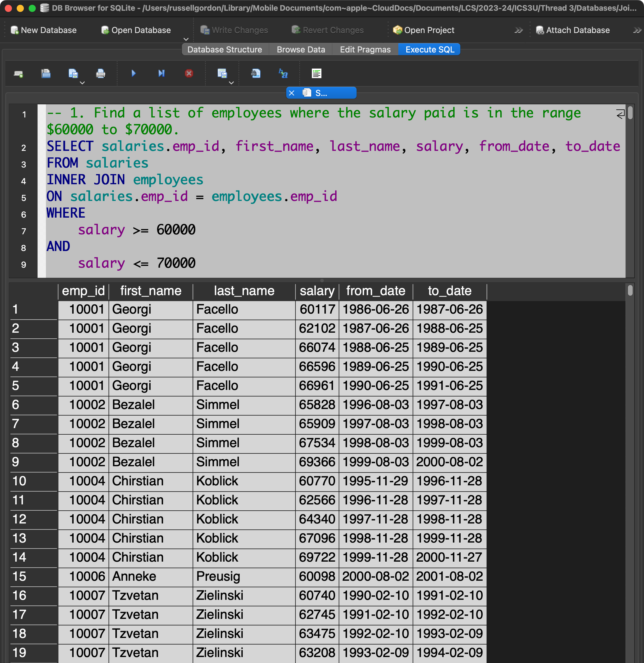The height and width of the screenshot is (663, 644).
Task: Expand the Save SQL file dropdown arrow
Action: pos(82,83)
